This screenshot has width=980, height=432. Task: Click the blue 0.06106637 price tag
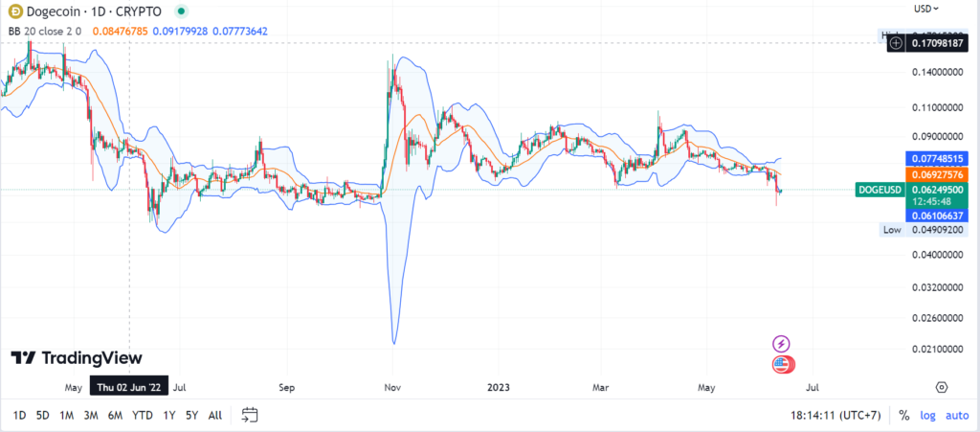click(937, 216)
